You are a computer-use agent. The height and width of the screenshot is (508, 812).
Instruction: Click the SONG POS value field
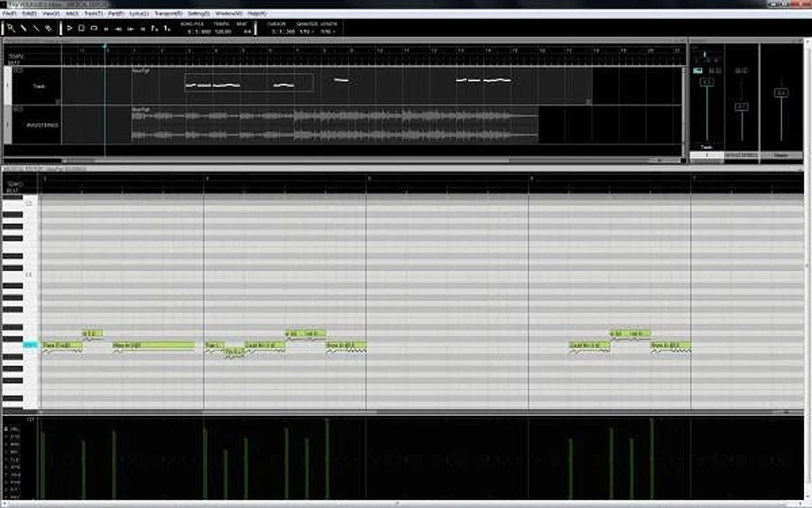(198, 32)
